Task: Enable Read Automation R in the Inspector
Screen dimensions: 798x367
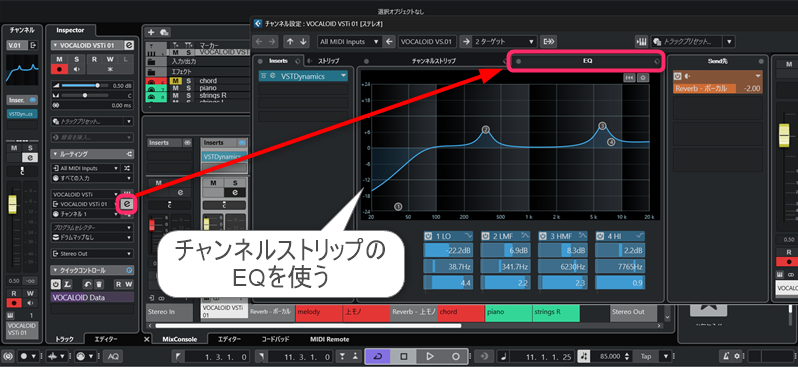Action: (95, 59)
